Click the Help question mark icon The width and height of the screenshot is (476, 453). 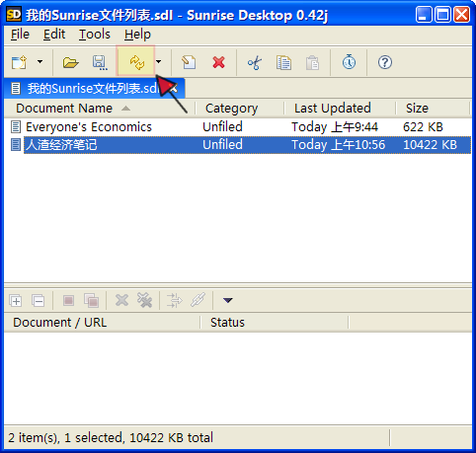(x=385, y=62)
